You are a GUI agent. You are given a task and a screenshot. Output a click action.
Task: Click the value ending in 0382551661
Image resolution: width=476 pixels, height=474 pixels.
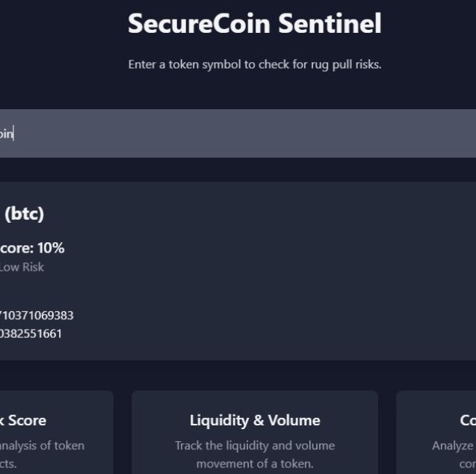[x=31, y=333]
